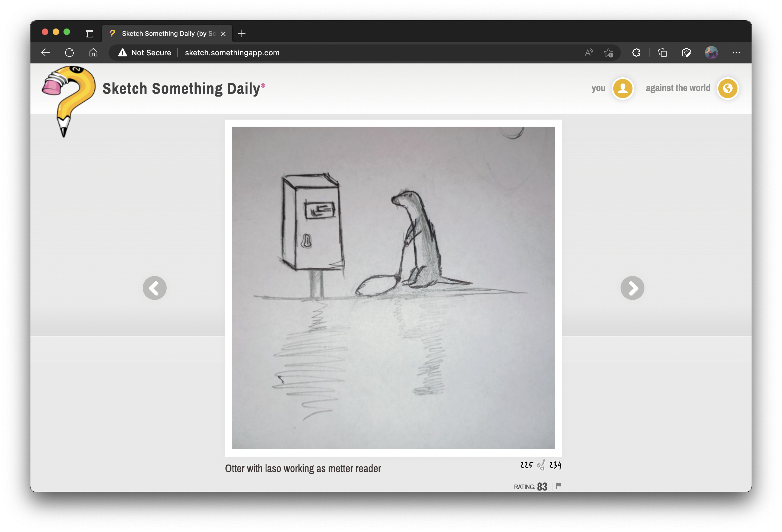
Task: Open browser essentials heart-shield icon
Action: (686, 53)
